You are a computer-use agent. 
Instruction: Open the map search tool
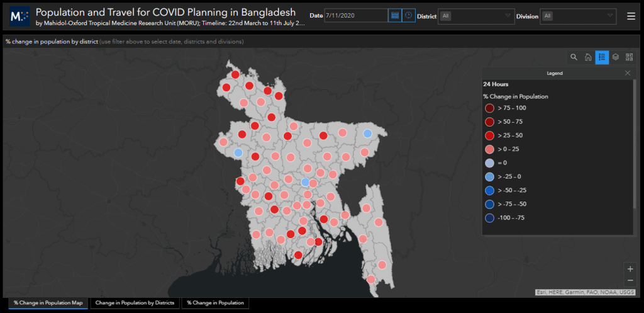[574, 57]
